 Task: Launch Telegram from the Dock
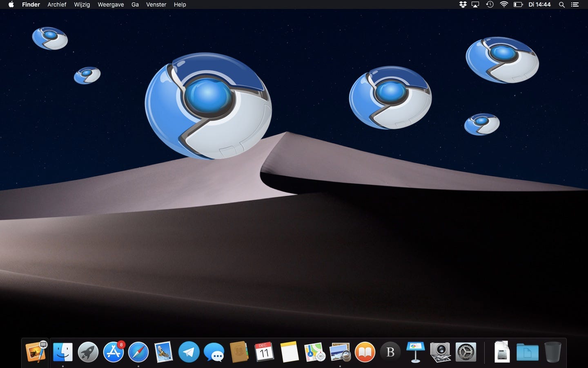click(189, 352)
